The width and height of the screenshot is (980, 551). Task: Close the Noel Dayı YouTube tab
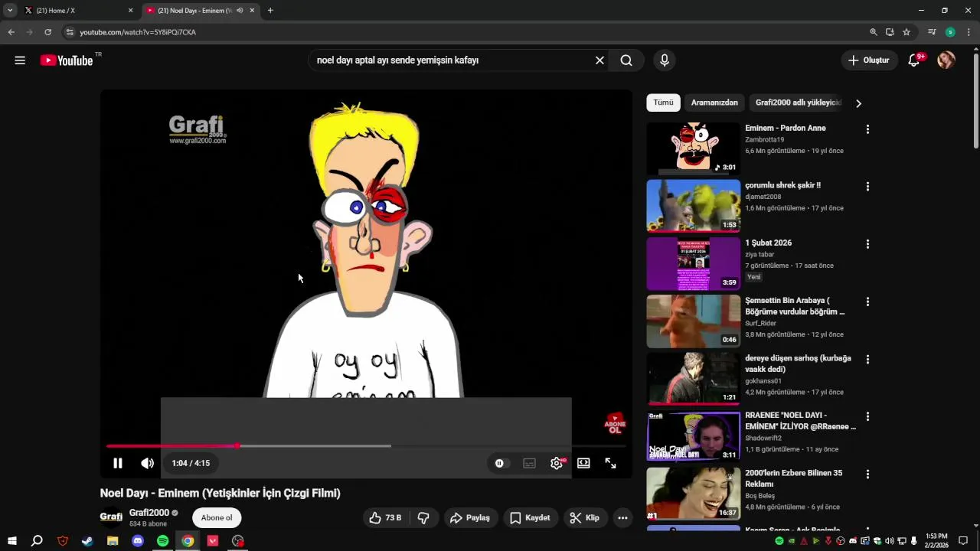pos(252,11)
